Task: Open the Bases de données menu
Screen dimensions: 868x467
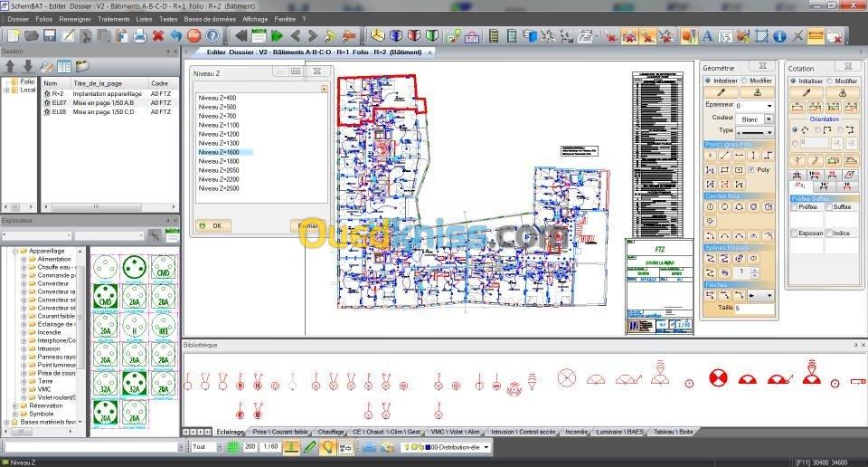Action: click(210, 19)
